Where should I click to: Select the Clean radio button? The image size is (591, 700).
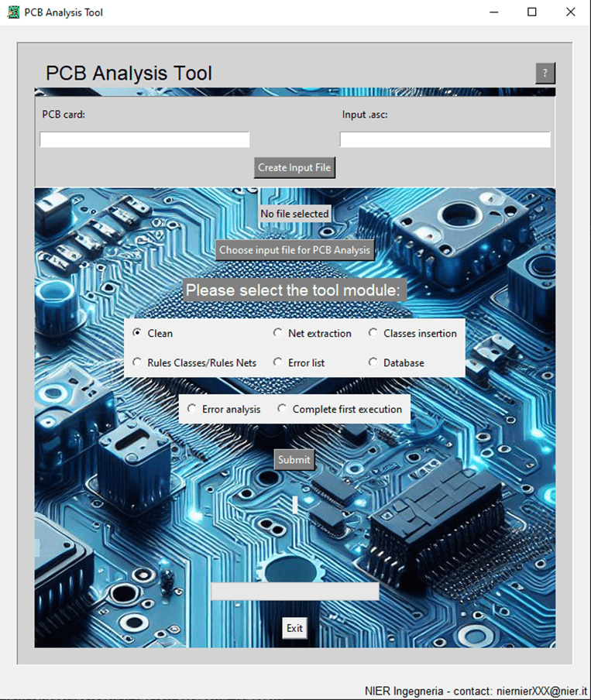(x=153, y=333)
